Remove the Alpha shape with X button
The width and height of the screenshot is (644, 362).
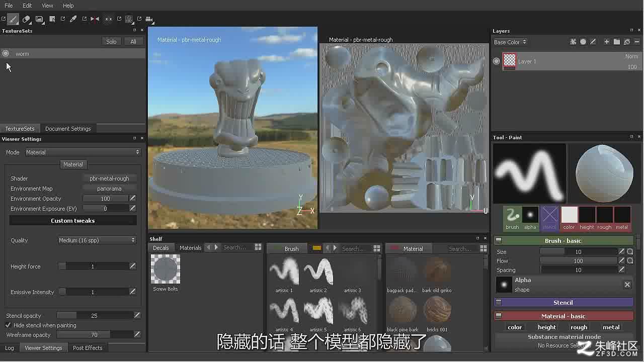point(627,285)
